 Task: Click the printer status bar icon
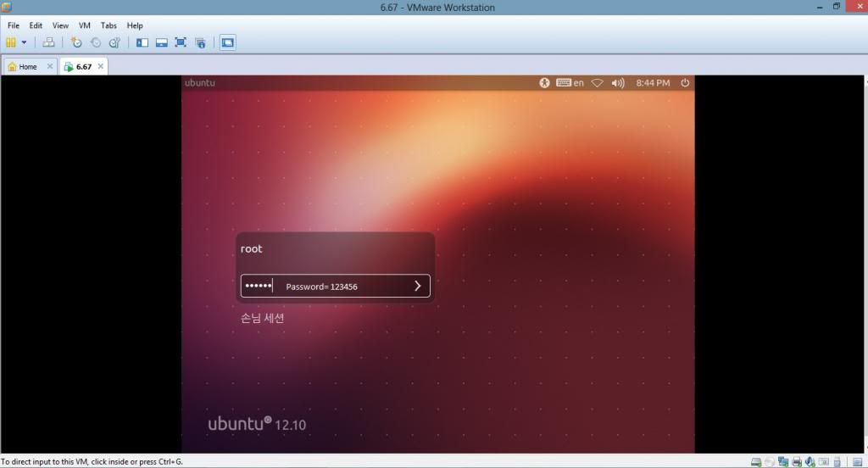click(x=797, y=462)
